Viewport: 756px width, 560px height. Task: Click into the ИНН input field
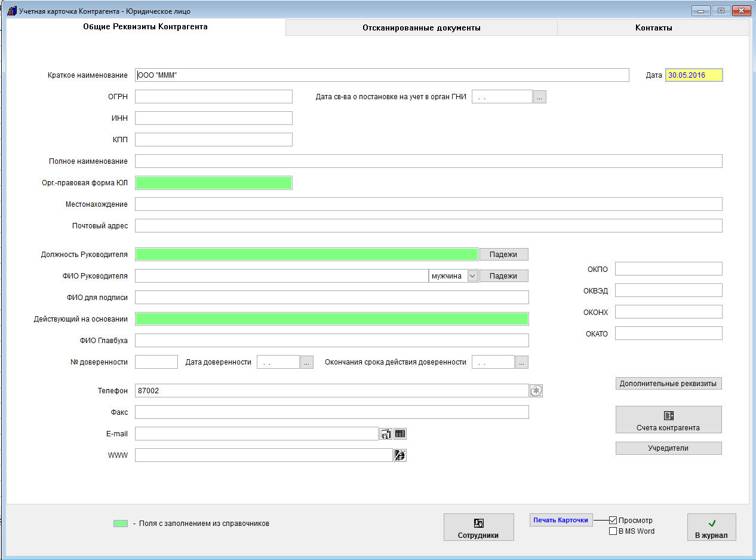tap(213, 118)
